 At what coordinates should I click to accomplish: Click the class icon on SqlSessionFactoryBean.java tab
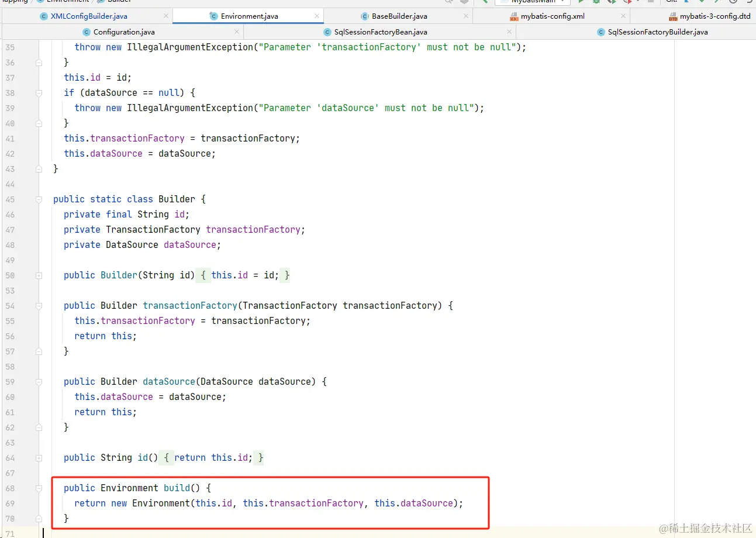tap(327, 32)
